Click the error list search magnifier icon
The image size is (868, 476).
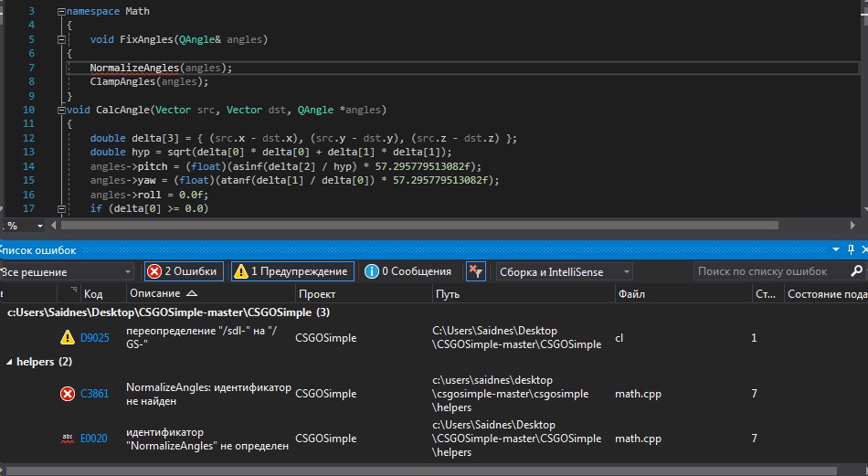(x=856, y=271)
